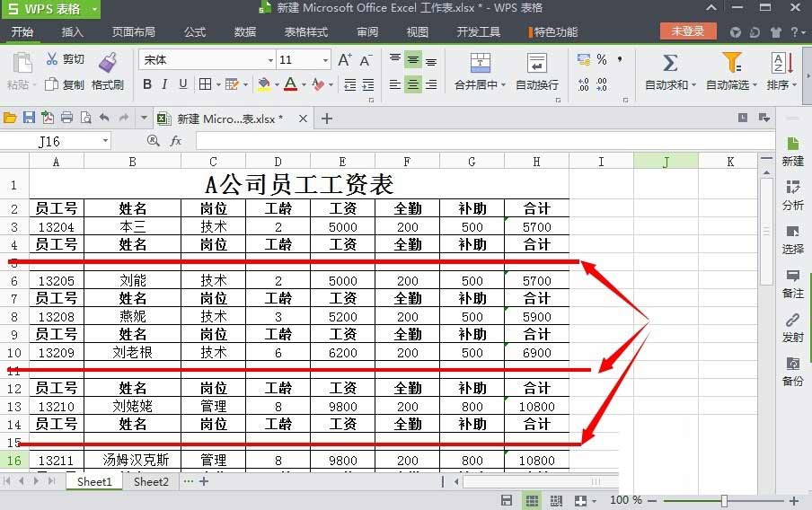Click the 未登录 login button
Viewport: 812px width, 510px height.
[688, 31]
